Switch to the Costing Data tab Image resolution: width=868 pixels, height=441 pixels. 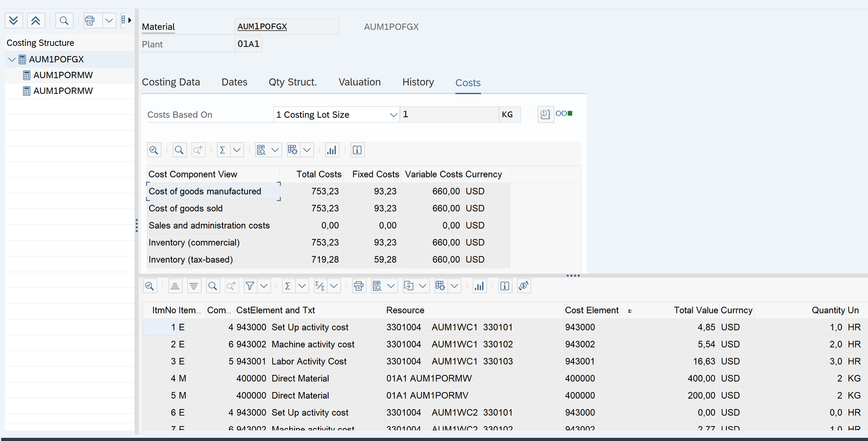pos(171,82)
